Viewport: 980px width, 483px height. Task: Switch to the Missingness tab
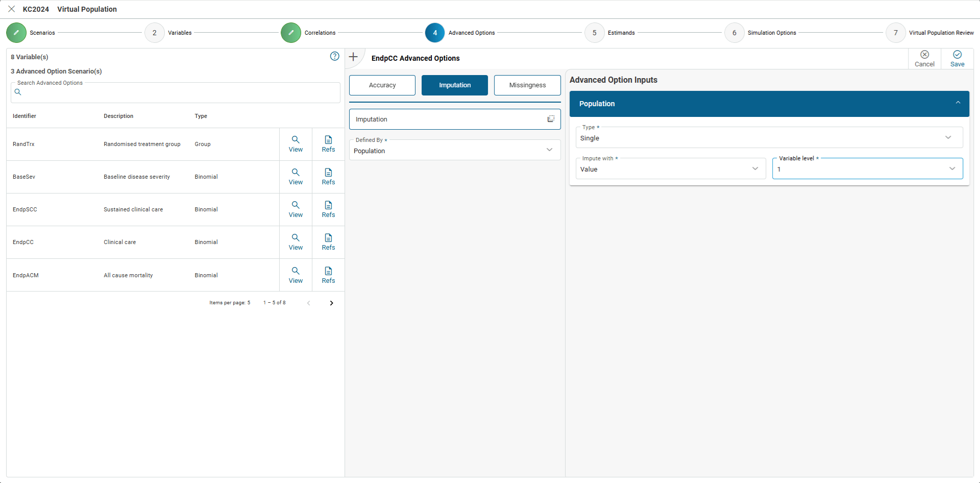coord(527,85)
